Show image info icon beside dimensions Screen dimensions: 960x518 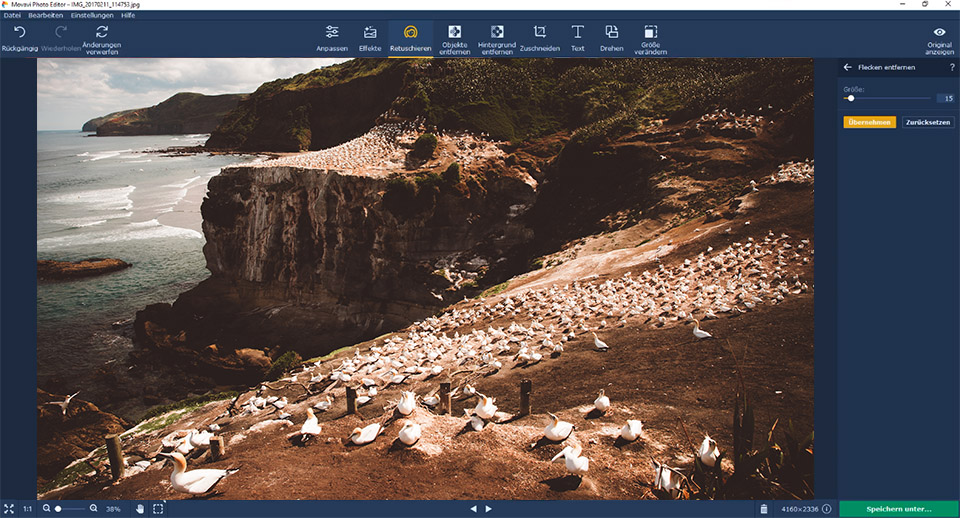(827, 509)
